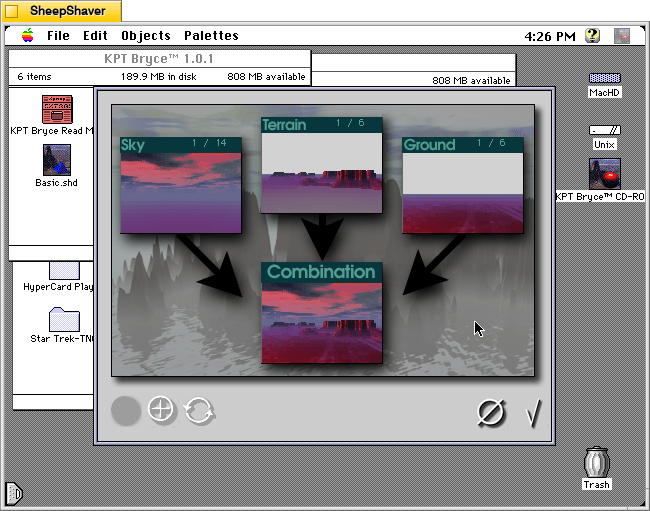650x511 pixels.
Task: Open the Edit menu
Action: tap(95, 36)
